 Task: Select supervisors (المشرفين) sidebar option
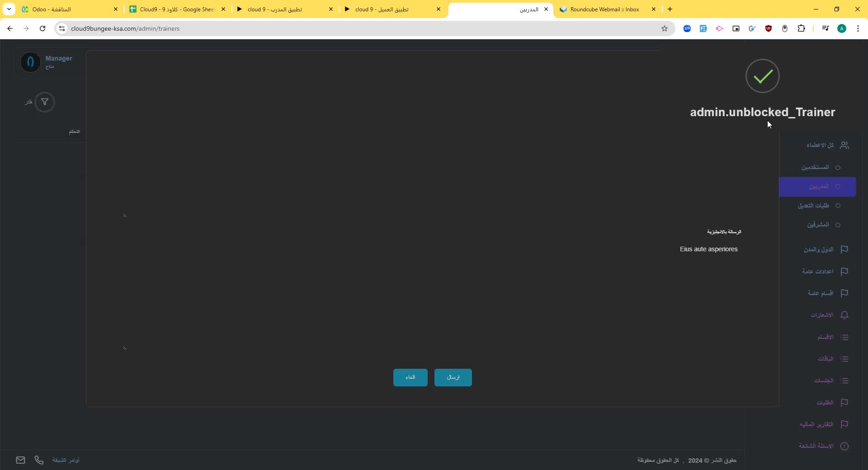(818, 225)
